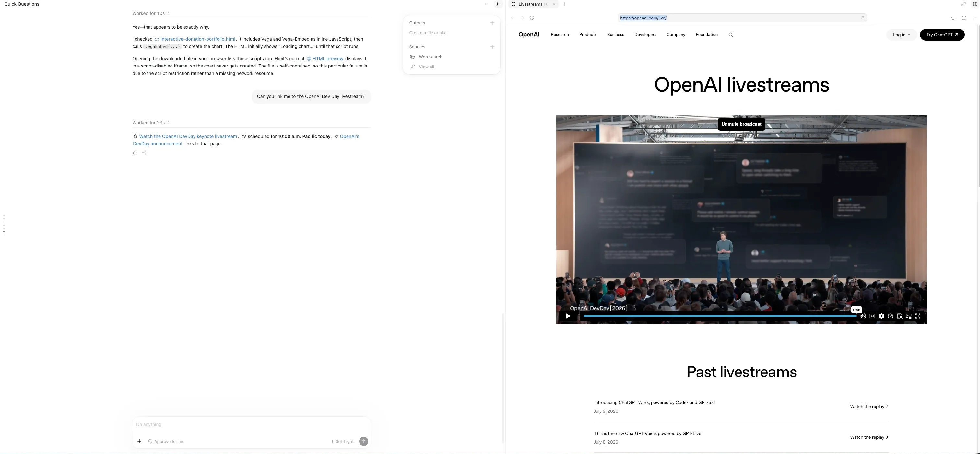Click the chat bubble icon in browser toolbar

[x=953, y=18]
